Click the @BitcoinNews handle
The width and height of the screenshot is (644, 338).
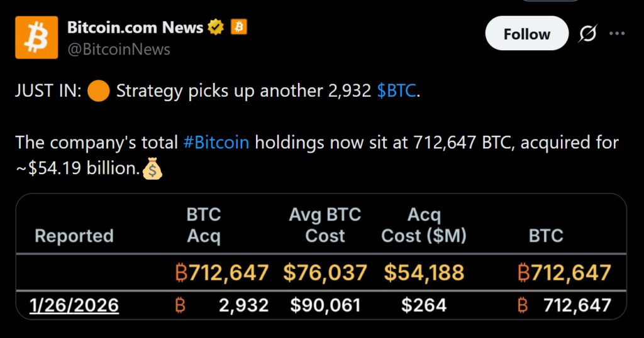click(119, 49)
